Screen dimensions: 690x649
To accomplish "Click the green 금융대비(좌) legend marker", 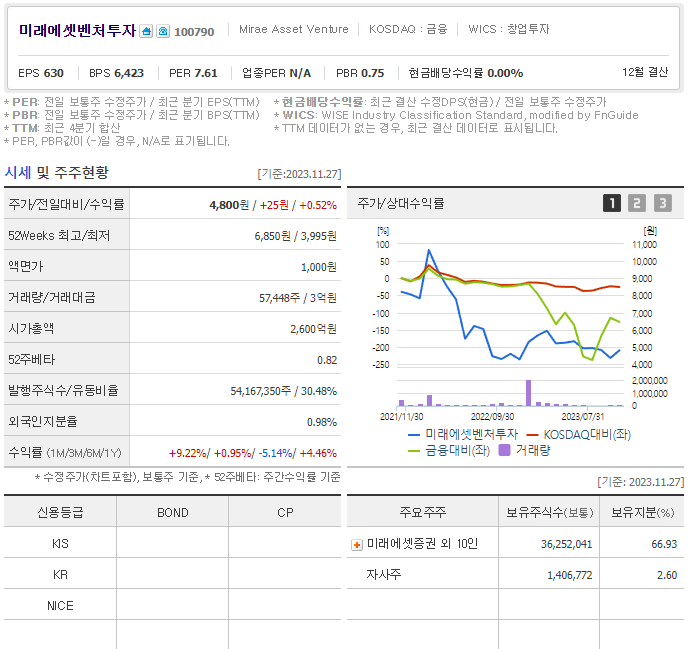I will (414, 451).
